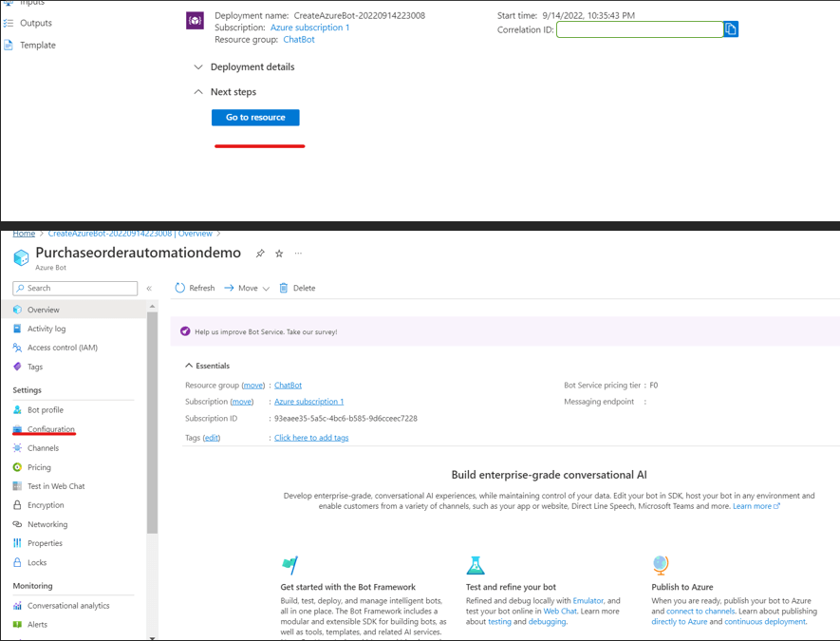The height and width of the screenshot is (641, 840).
Task: Open the Learn more link
Action: [x=756, y=506]
